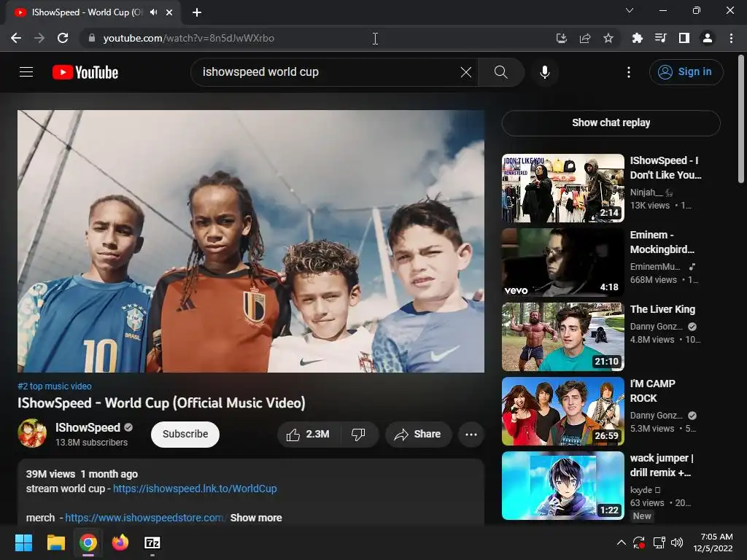Open media controls icon in Chrome toolbar

pos(660,38)
